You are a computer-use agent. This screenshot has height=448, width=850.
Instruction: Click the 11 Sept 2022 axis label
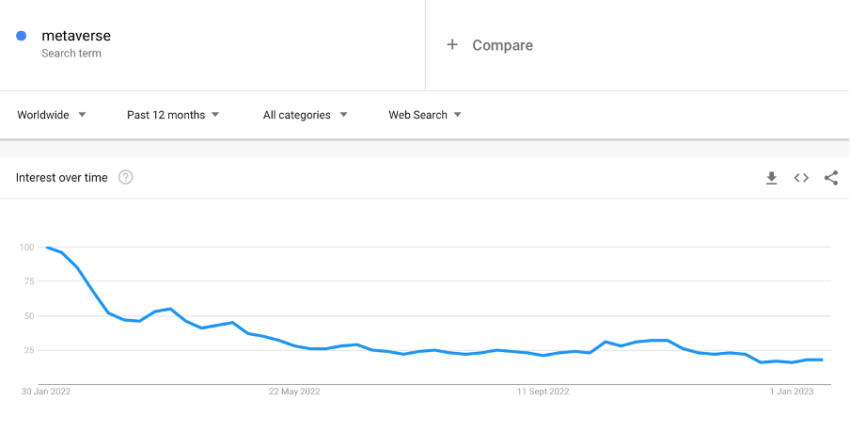coord(543,392)
